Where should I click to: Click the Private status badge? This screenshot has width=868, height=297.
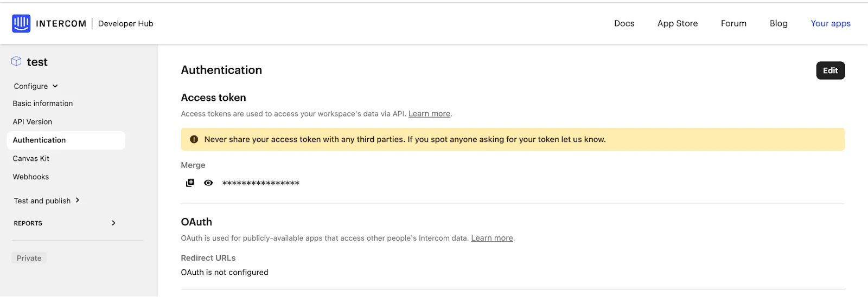point(29,258)
